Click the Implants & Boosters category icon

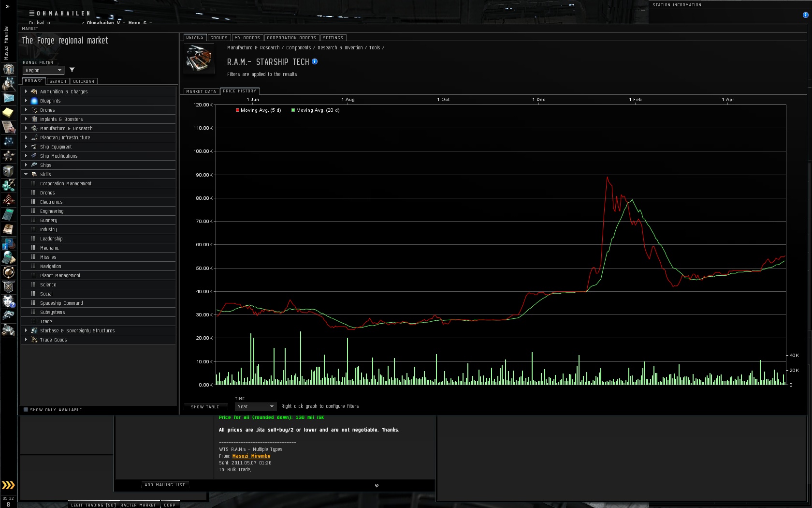coord(34,119)
